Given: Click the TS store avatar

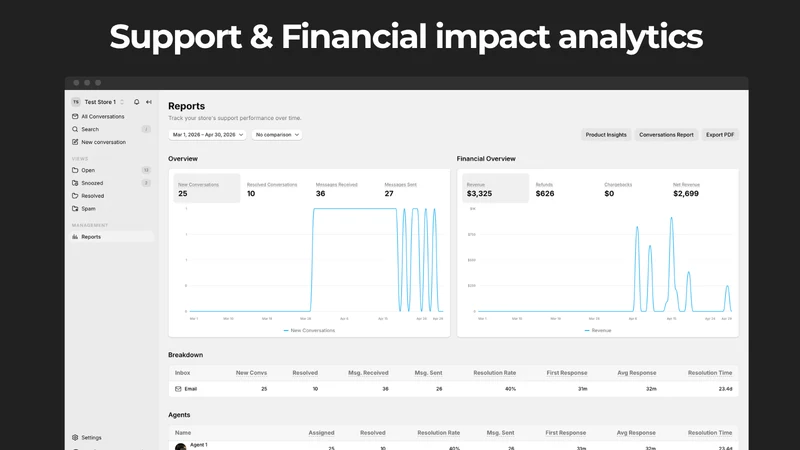Looking at the screenshot, I should [76, 102].
